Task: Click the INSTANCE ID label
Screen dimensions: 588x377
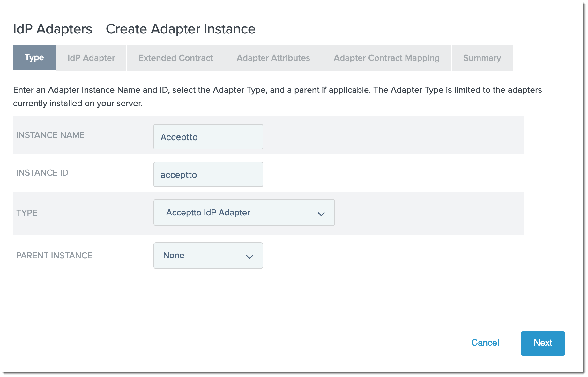Action: click(x=42, y=173)
